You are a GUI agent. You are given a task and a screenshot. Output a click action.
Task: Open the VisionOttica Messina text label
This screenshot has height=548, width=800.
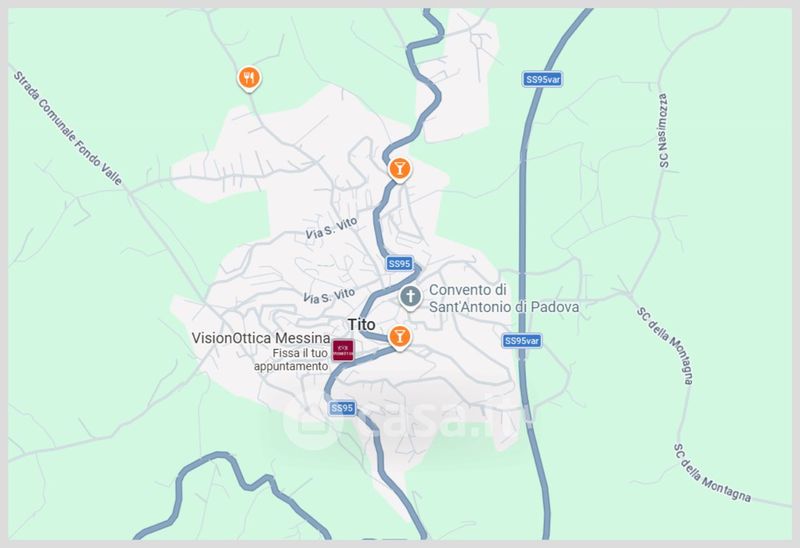(x=261, y=338)
